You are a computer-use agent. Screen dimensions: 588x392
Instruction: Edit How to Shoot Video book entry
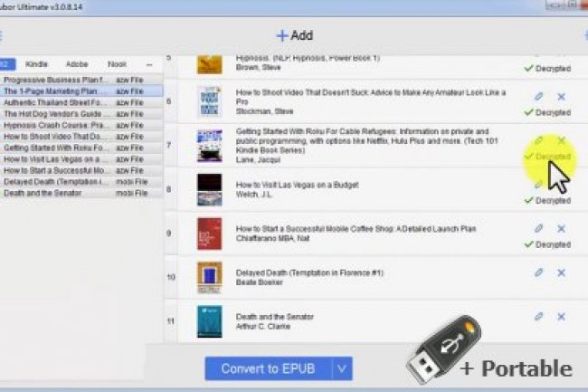[x=539, y=97]
